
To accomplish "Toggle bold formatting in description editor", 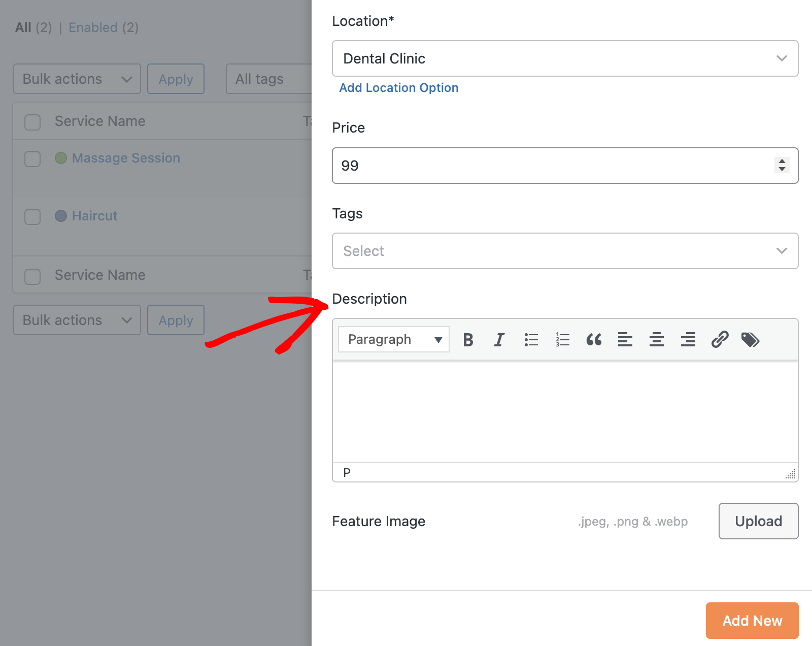I will 468,340.
